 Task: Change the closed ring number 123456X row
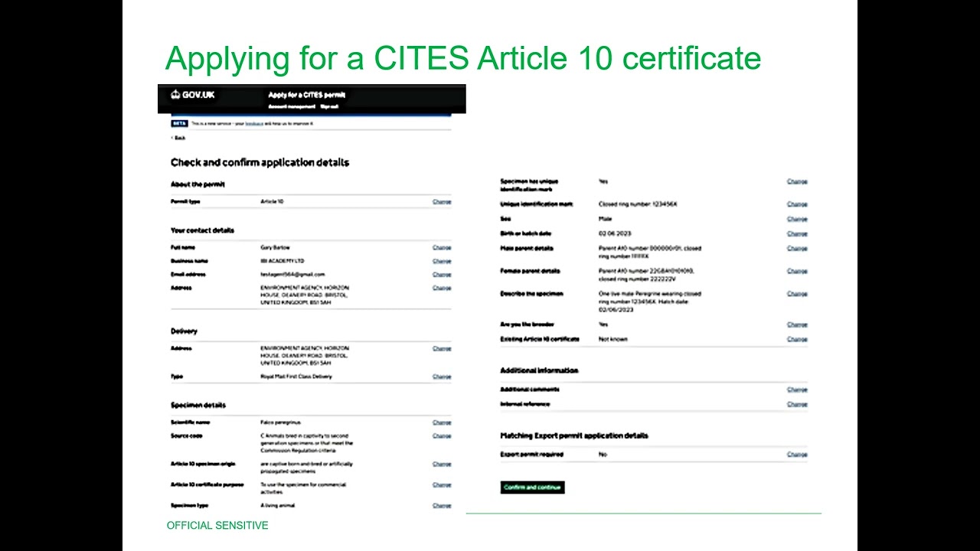797,204
